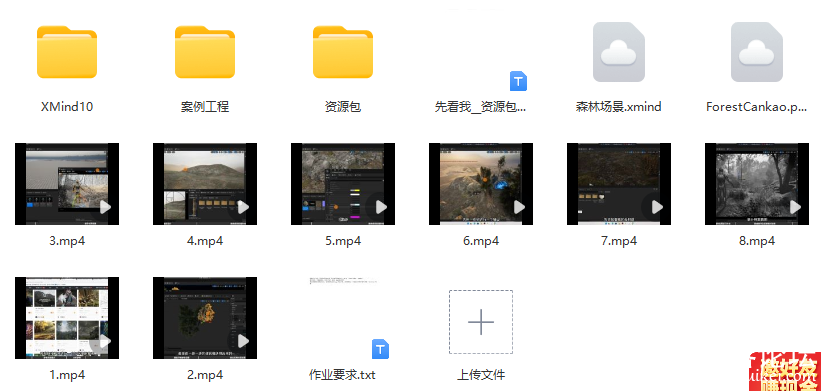Click the plus icon to upload file
Viewport: 821px width, 391px height.
pyautogui.click(x=481, y=322)
